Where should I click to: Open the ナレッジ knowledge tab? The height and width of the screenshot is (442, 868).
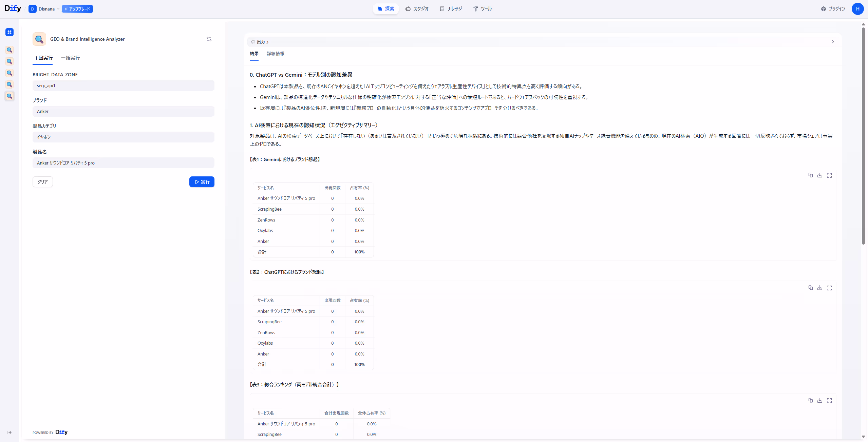coord(451,9)
